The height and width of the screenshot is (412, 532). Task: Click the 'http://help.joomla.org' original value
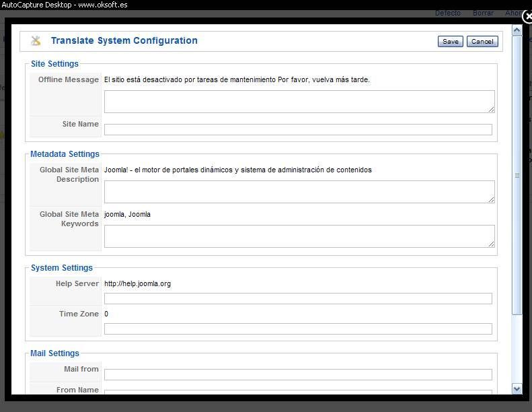[x=137, y=283]
